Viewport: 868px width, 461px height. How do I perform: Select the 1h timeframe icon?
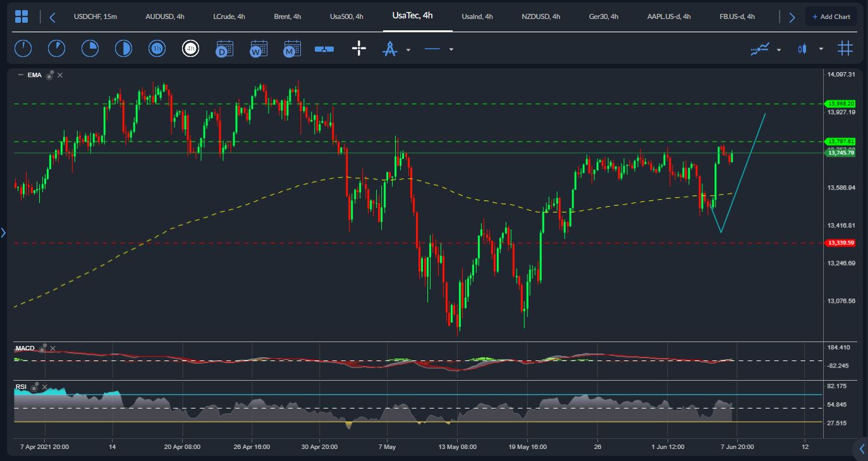click(x=157, y=49)
